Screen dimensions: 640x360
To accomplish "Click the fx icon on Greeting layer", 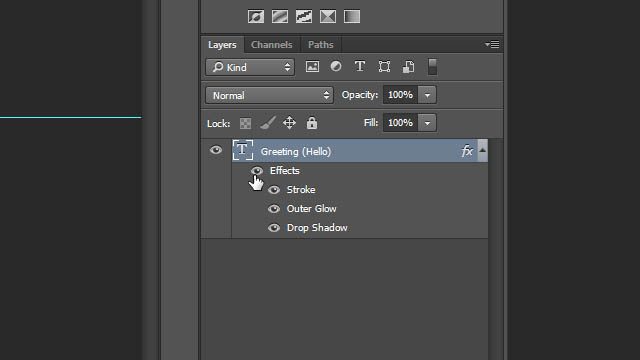I will coord(467,151).
